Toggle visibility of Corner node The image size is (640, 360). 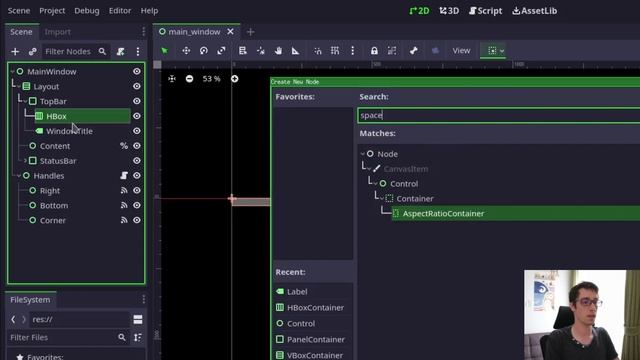point(137,220)
